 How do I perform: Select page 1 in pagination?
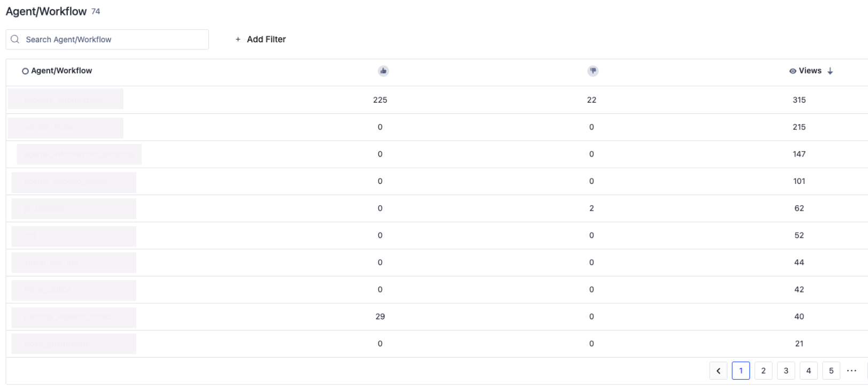click(x=741, y=370)
